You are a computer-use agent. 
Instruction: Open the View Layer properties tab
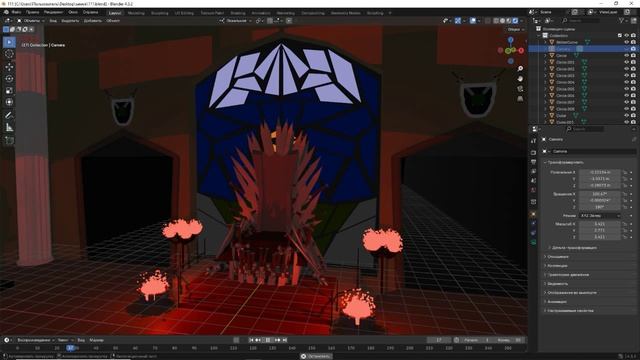click(533, 171)
